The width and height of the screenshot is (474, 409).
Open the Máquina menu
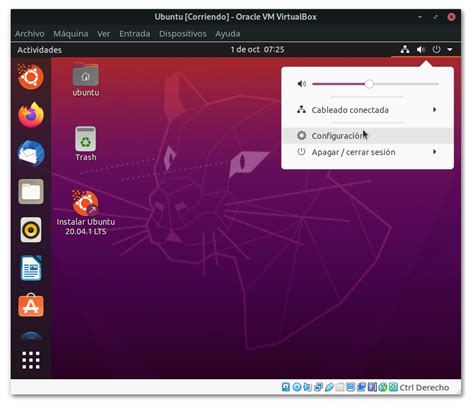click(71, 34)
